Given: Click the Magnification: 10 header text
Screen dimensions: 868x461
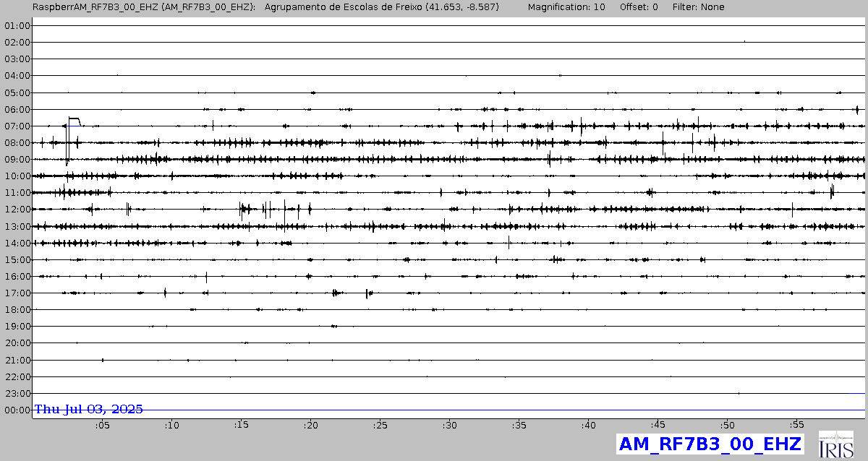Looking at the screenshot, I should click(x=566, y=7).
